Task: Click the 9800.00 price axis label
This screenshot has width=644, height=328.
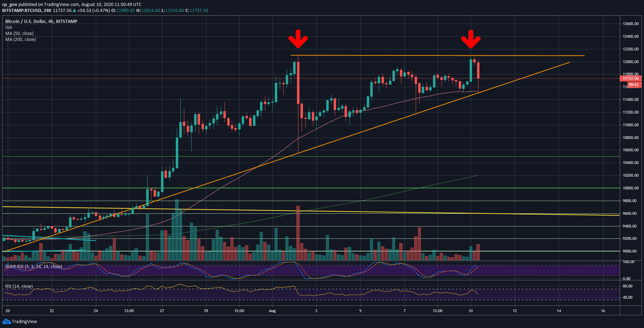Action: [x=630, y=201]
